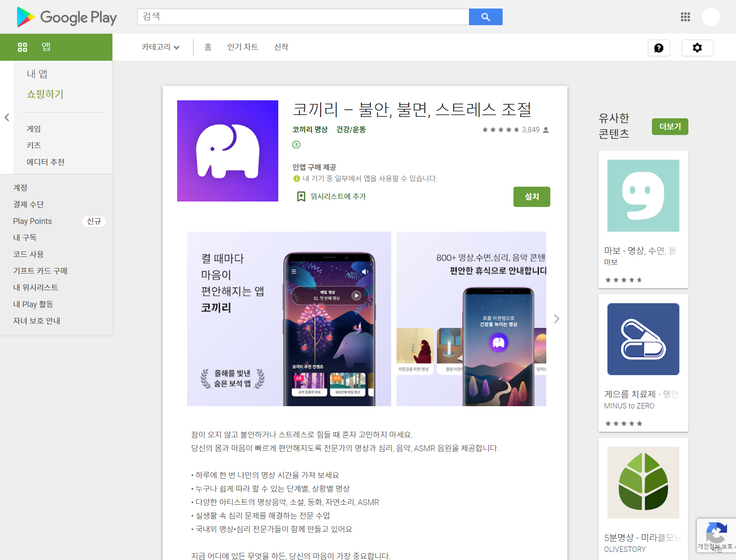Open the settings gear button
Screen dimensions: 736x560
[697, 48]
